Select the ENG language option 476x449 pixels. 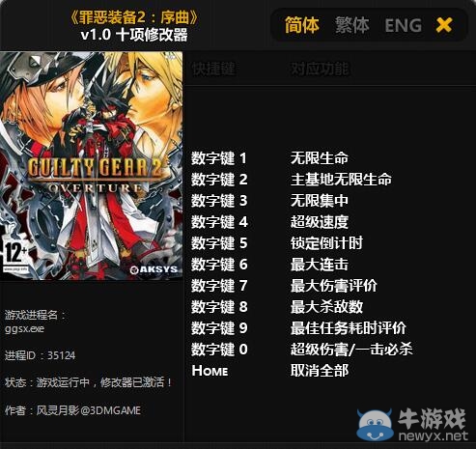[404, 26]
